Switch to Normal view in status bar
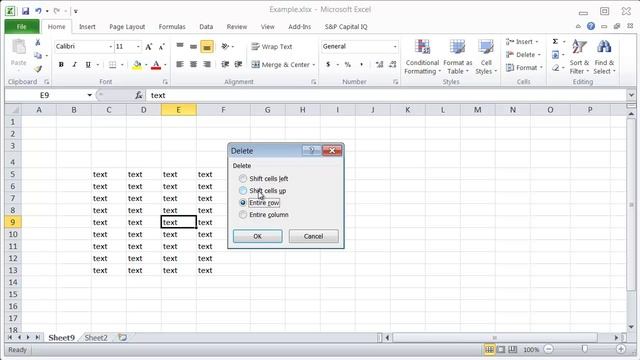This screenshot has width=640, height=360. pyautogui.click(x=489, y=349)
